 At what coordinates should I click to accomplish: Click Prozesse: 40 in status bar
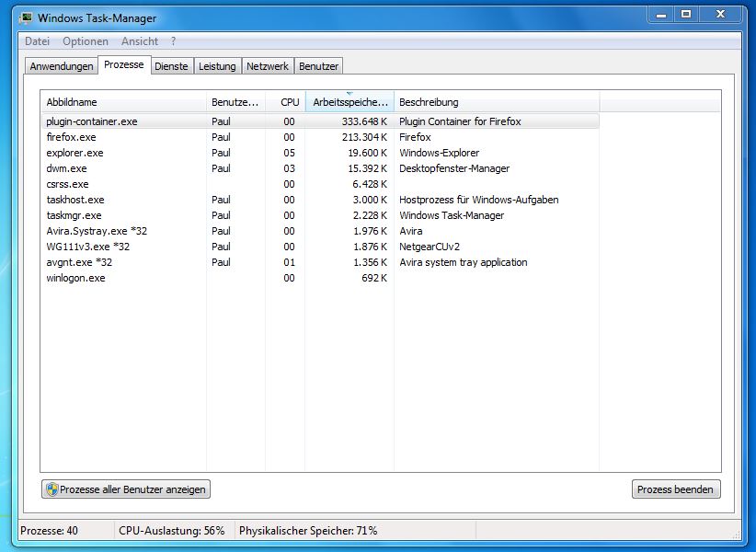coord(49,531)
